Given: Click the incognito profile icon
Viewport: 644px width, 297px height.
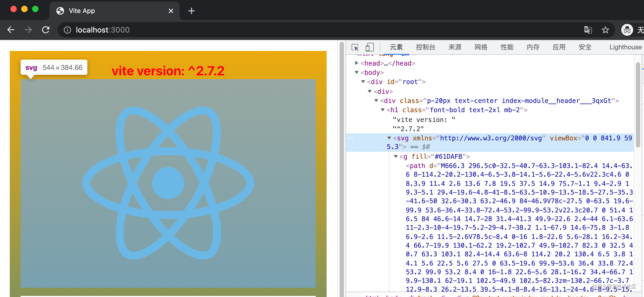Looking at the screenshot, I should (x=627, y=30).
